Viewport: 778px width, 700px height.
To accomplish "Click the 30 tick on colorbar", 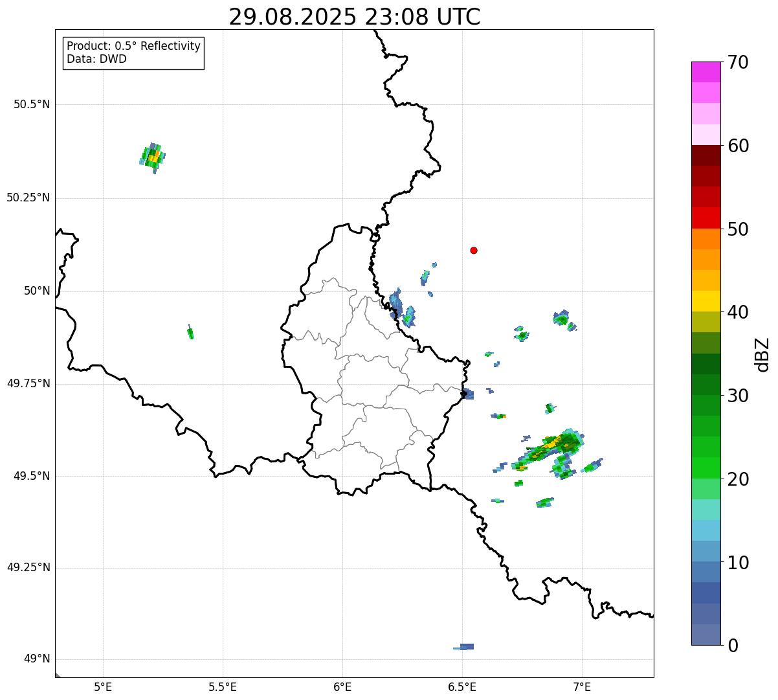I will tap(738, 396).
